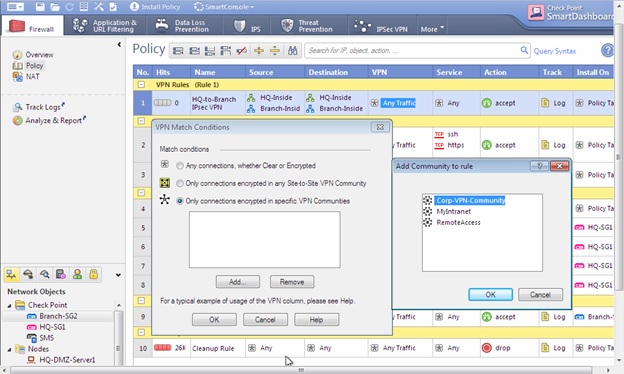Click the horizontal scrollbar at bottom
The width and height of the screenshot is (624, 374).
click(x=301, y=370)
